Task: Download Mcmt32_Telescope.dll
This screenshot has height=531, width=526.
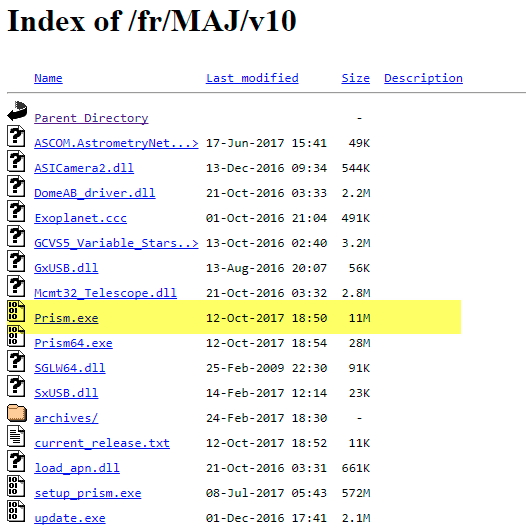Action: coord(105,293)
